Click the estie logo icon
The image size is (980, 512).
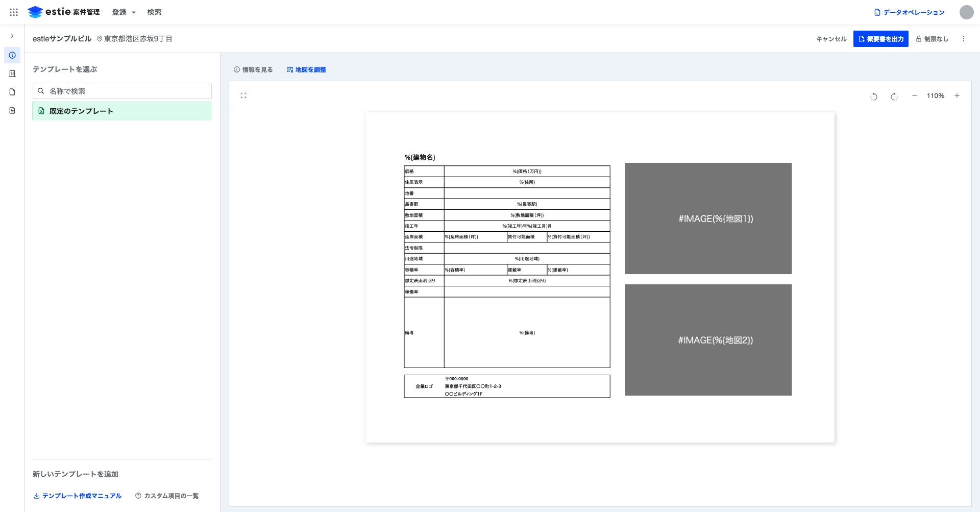click(x=35, y=12)
